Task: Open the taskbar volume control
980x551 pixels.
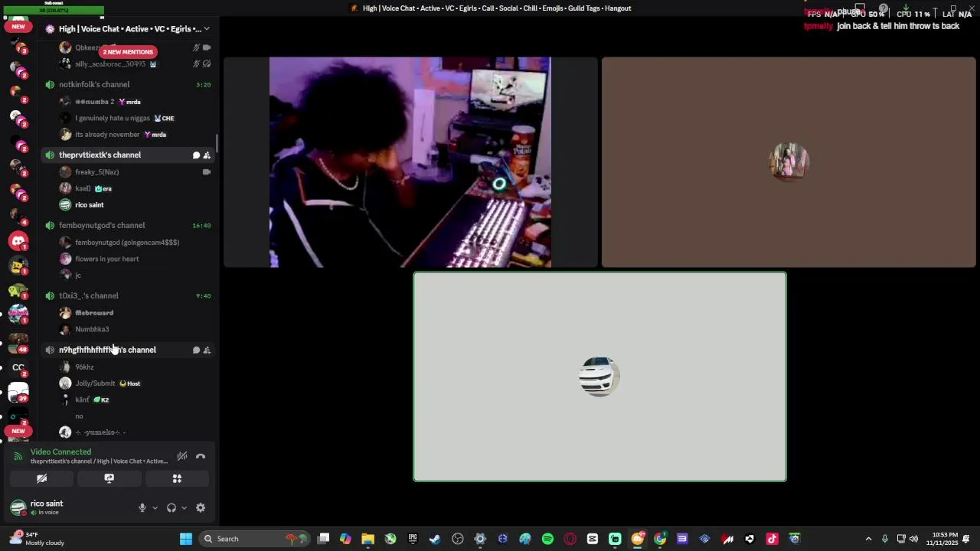Action: point(913,539)
